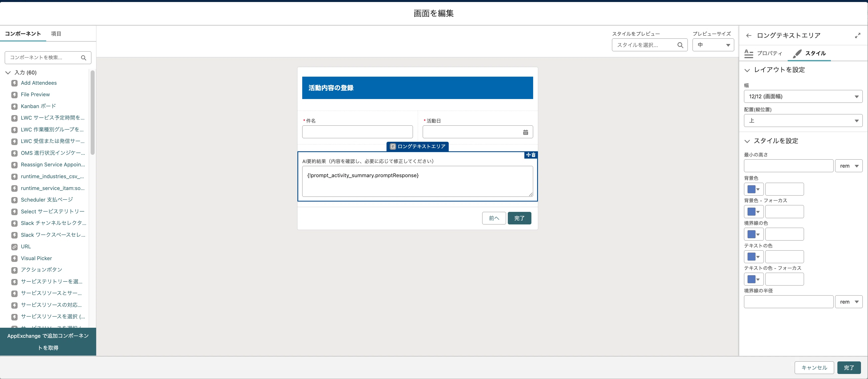
Task: Click the search icon in the component search box
Action: [84, 58]
